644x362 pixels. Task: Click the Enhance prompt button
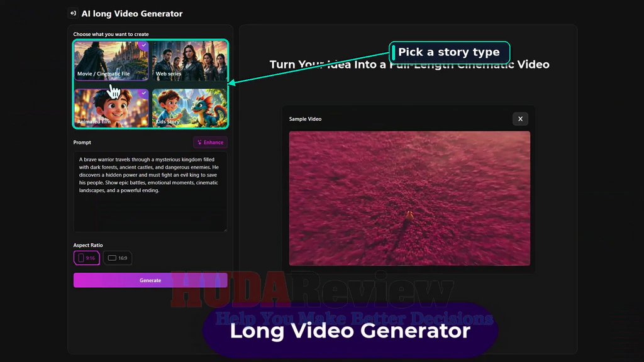point(210,143)
